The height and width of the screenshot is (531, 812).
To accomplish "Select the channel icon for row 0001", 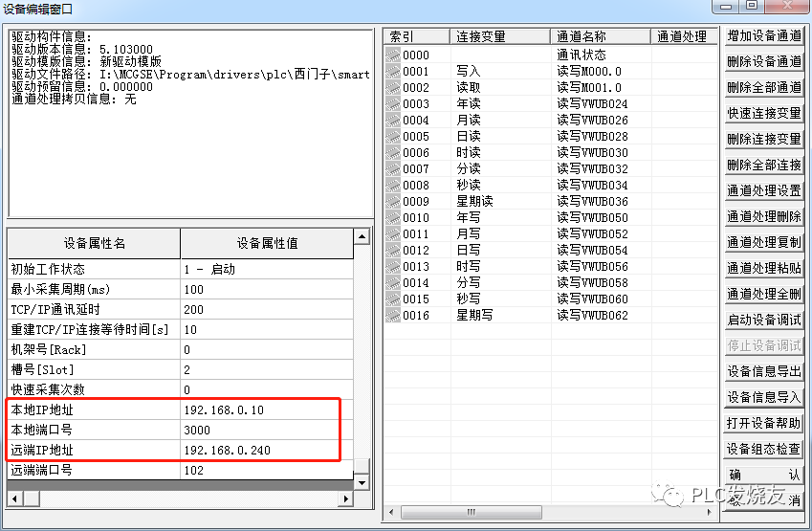I will [x=393, y=72].
